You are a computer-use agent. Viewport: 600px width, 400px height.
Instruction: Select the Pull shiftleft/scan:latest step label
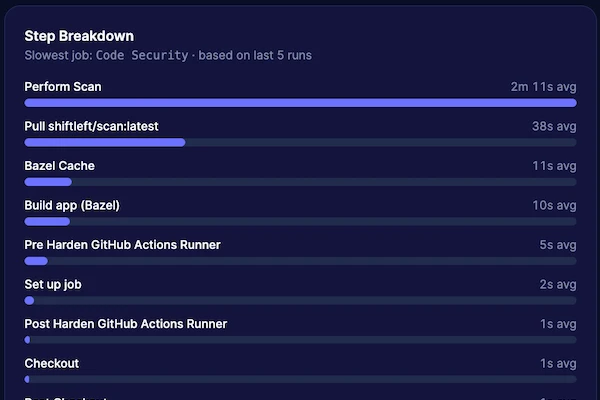[x=91, y=127]
